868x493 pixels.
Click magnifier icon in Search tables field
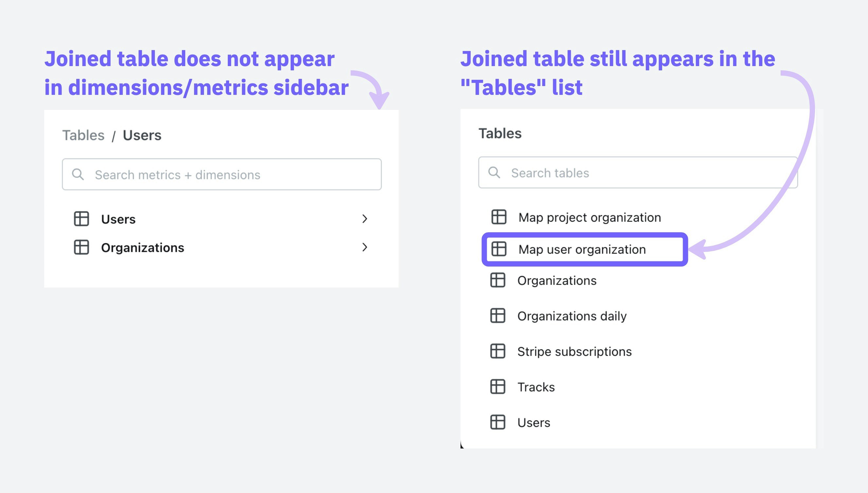point(494,173)
